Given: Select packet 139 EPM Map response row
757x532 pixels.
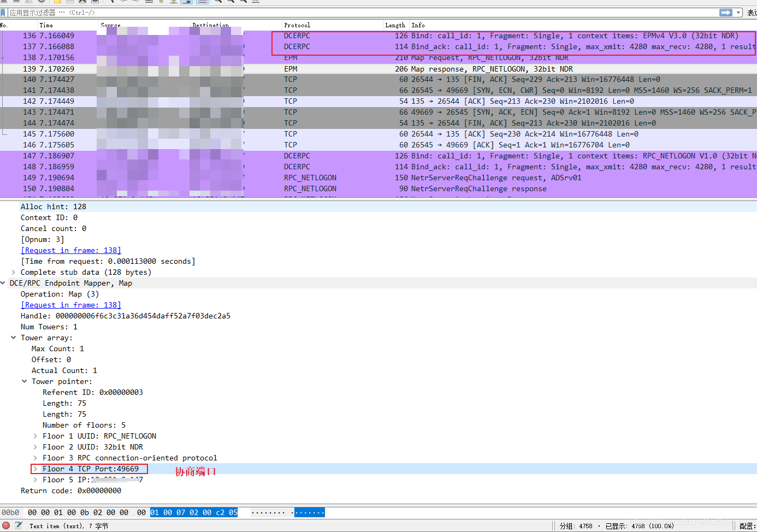Looking at the screenshot, I should 378,69.
